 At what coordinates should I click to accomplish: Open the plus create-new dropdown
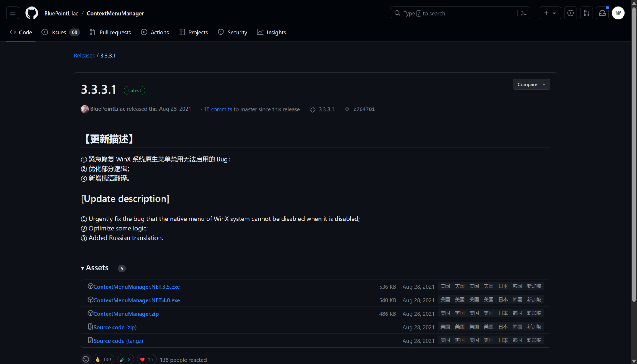tap(550, 13)
